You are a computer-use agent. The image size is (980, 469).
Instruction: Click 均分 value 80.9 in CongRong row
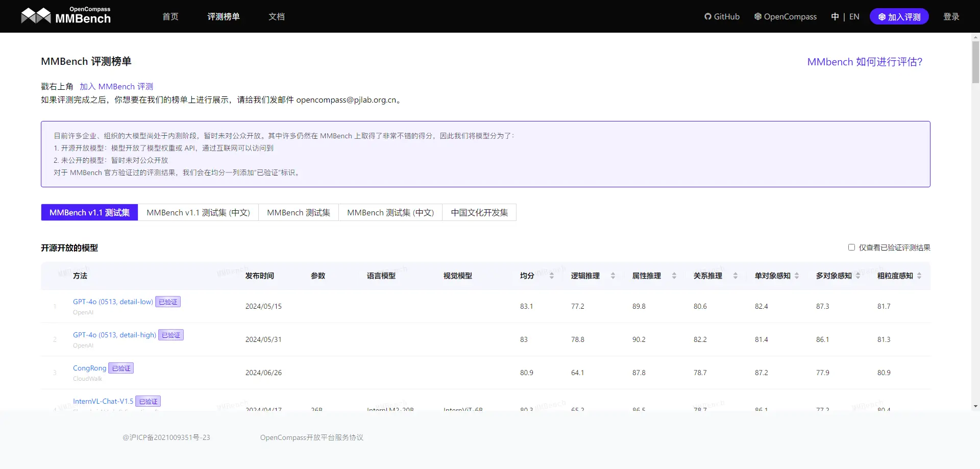(x=527, y=373)
